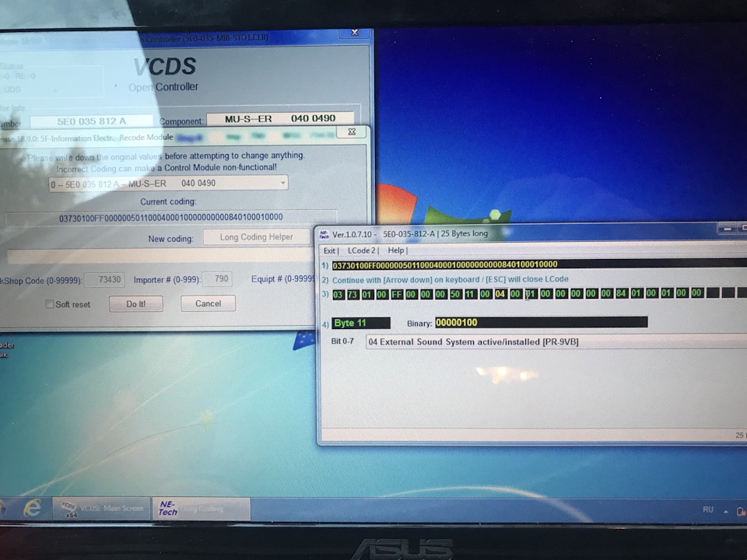This screenshot has width=747, height=560.
Task: Click the coding string on line 1 in LCode
Action: point(538,264)
